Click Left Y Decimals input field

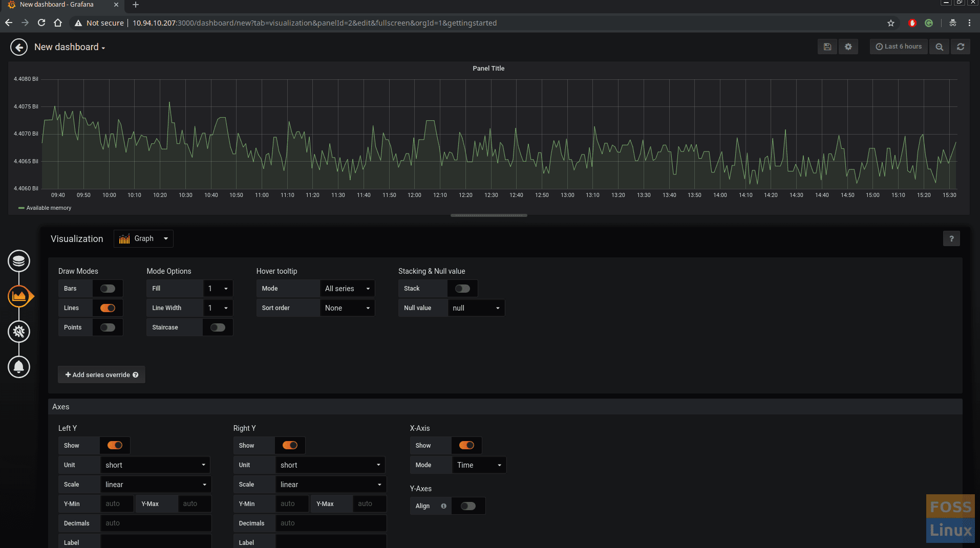(x=156, y=523)
